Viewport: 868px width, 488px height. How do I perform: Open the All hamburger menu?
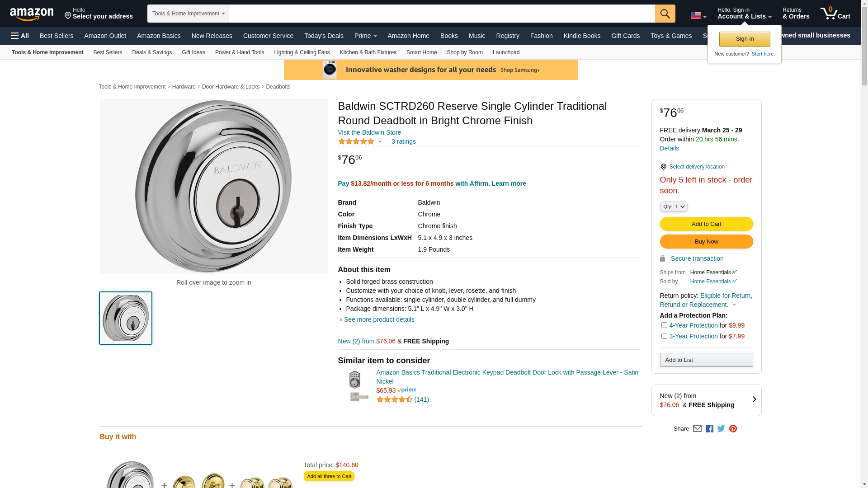20,36
